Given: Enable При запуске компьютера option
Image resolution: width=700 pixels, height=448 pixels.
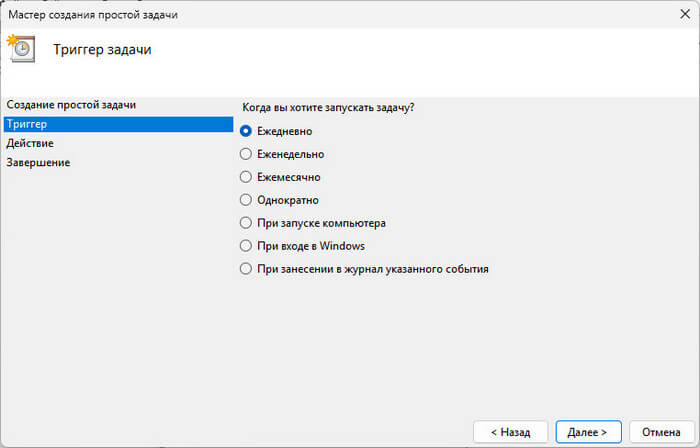Looking at the screenshot, I should 246,223.
